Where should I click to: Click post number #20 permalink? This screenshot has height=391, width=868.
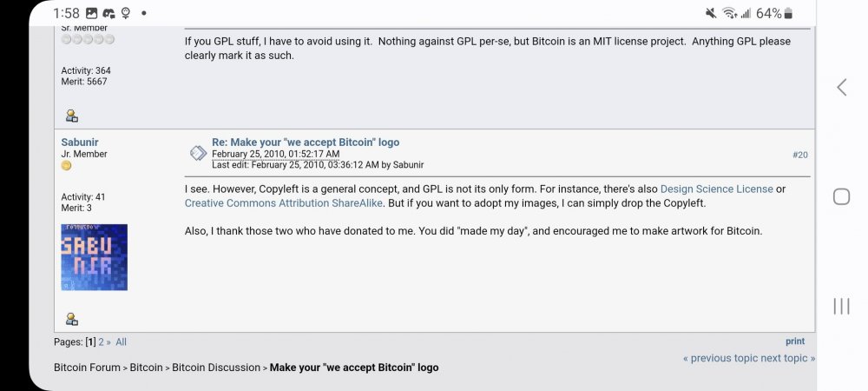(799, 155)
